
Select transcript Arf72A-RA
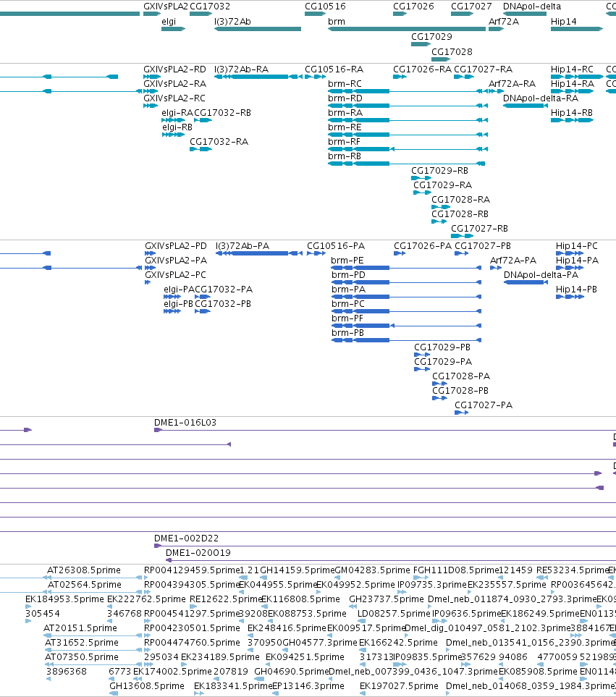pyautogui.click(x=496, y=92)
